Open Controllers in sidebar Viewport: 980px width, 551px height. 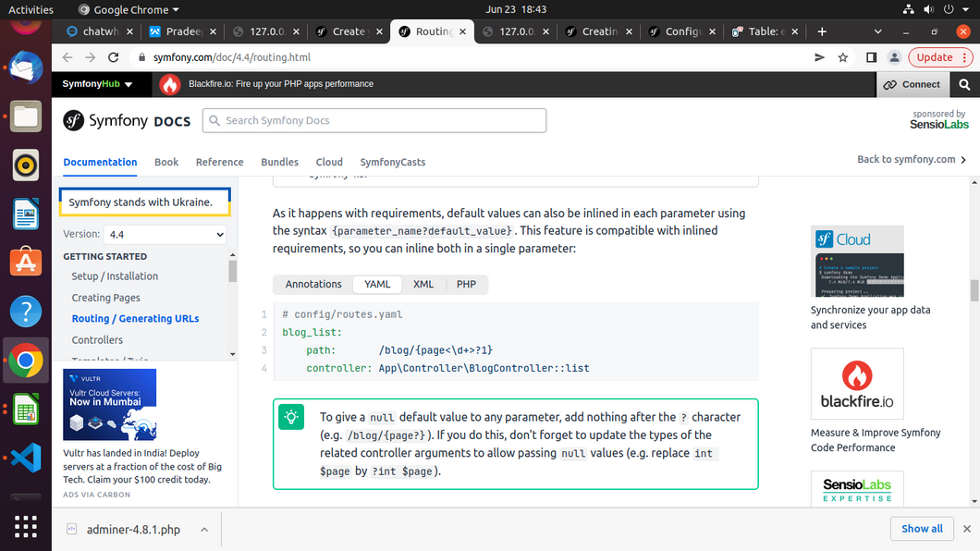pos(97,340)
